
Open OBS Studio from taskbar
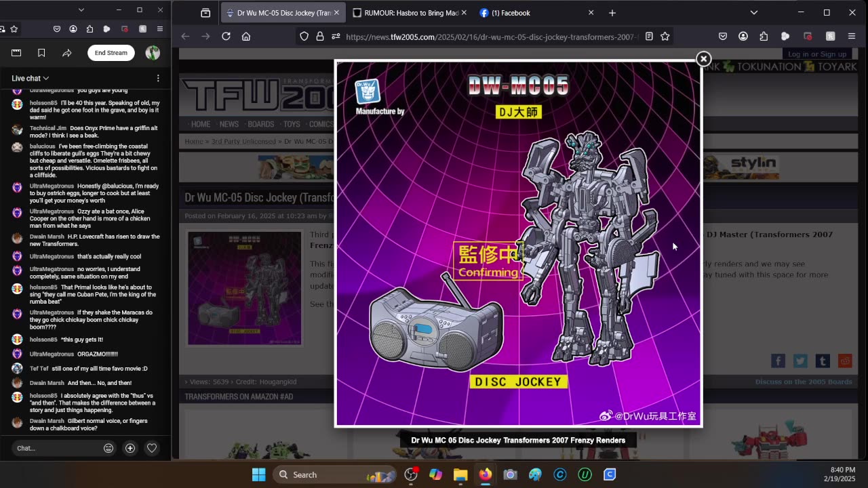click(411, 474)
